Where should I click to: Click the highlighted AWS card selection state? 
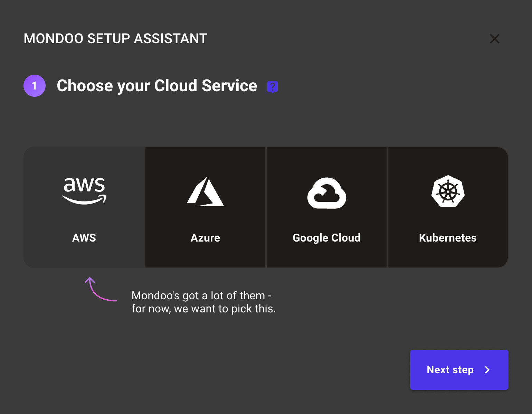(84, 207)
